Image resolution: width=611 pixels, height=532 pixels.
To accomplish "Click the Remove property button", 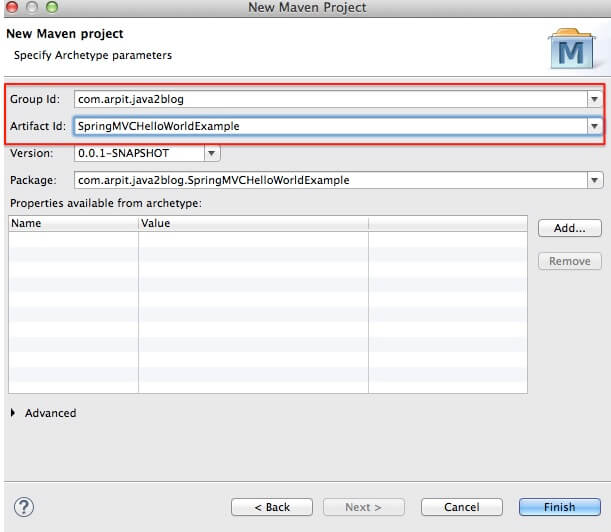I will 570,261.
